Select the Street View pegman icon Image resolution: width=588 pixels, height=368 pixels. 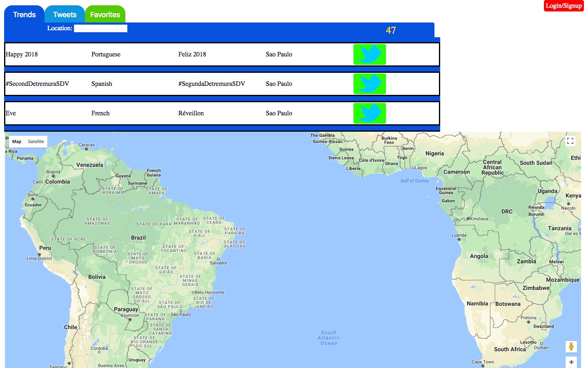coord(571,346)
